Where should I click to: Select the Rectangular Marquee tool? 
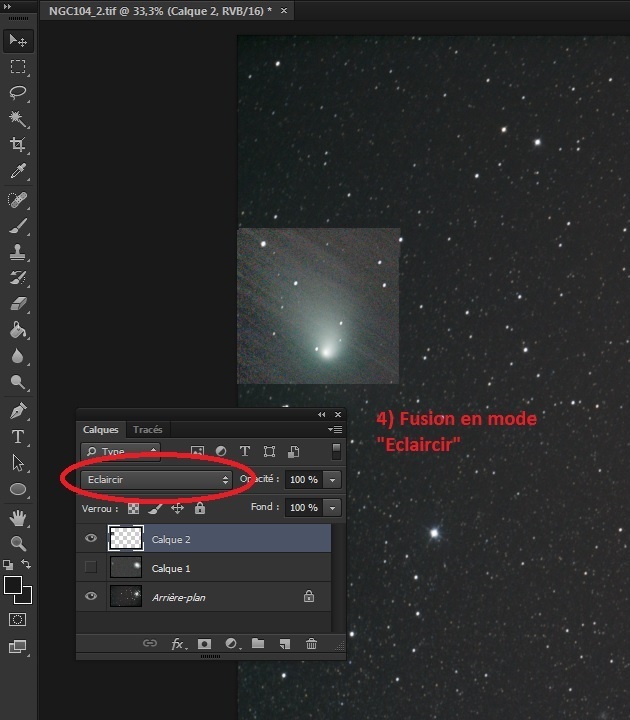[18, 67]
